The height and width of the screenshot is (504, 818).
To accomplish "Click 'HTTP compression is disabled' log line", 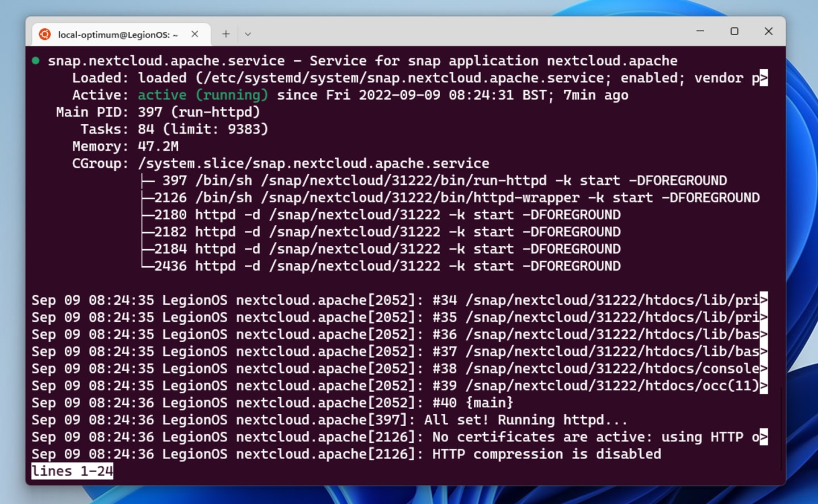I will point(346,453).
